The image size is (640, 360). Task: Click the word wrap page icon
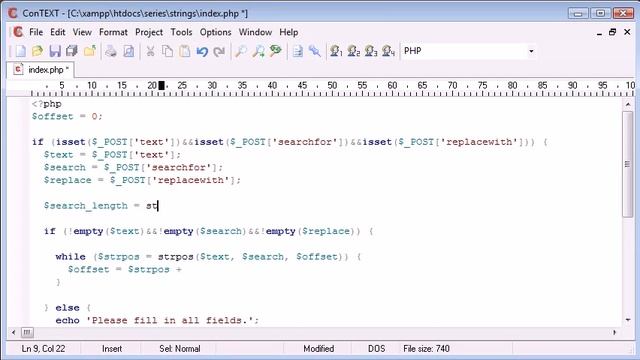pos(298,51)
